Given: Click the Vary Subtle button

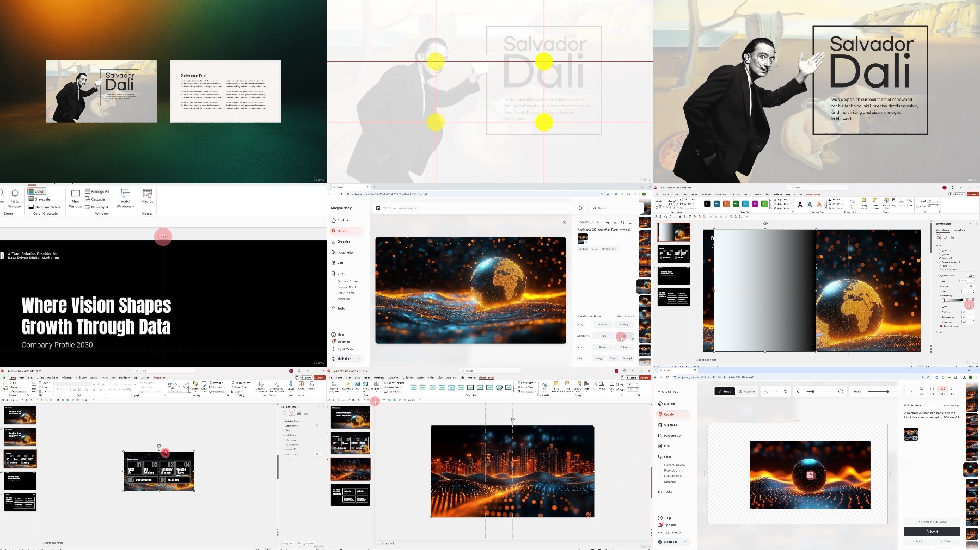Looking at the screenshot, I should 603,325.
